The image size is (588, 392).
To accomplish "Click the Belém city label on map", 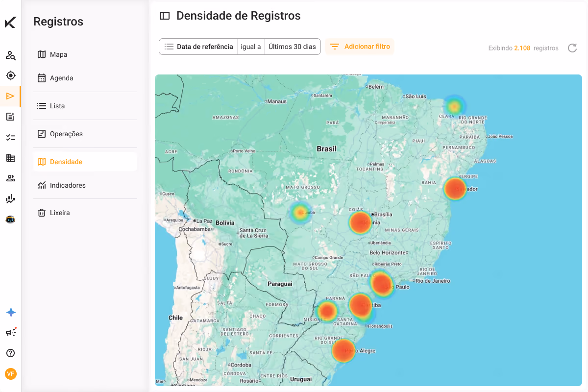I will point(375,87).
